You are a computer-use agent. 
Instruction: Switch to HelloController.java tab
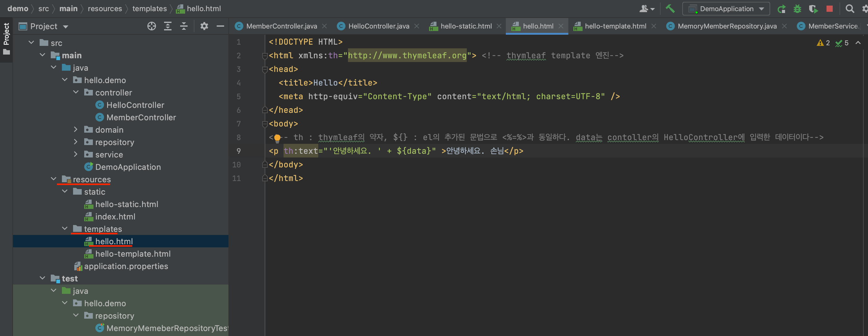(x=378, y=26)
